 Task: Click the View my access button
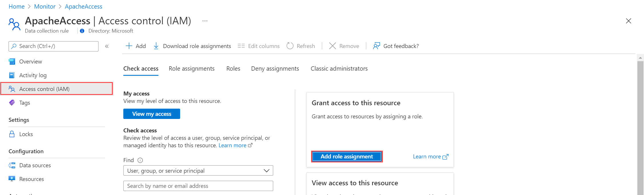coord(152,114)
